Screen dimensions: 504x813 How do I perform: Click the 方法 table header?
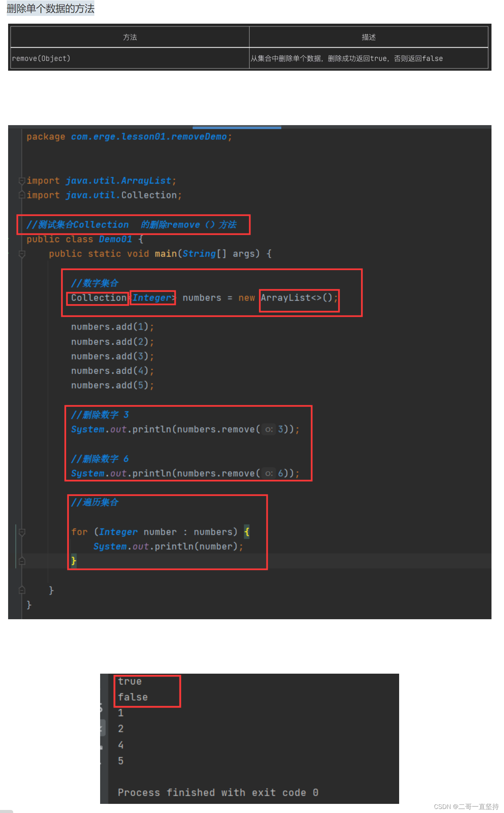point(130,37)
